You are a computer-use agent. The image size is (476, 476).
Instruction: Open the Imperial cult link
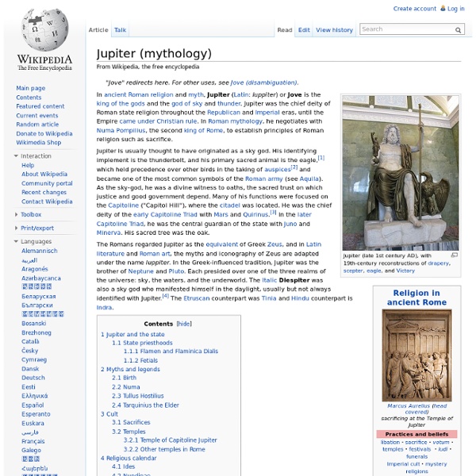(x=403, y=464)
